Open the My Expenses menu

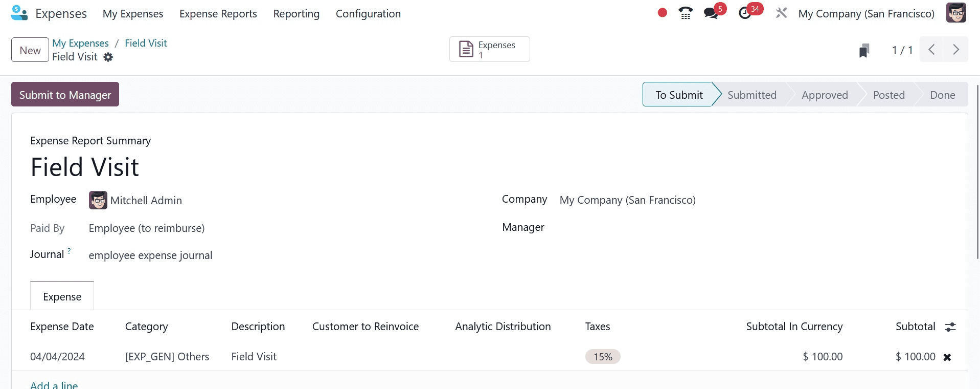pos(133,14)
